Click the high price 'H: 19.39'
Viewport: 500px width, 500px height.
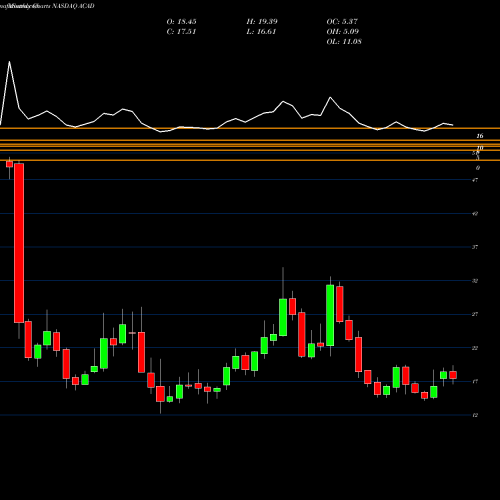click(262, 22)
